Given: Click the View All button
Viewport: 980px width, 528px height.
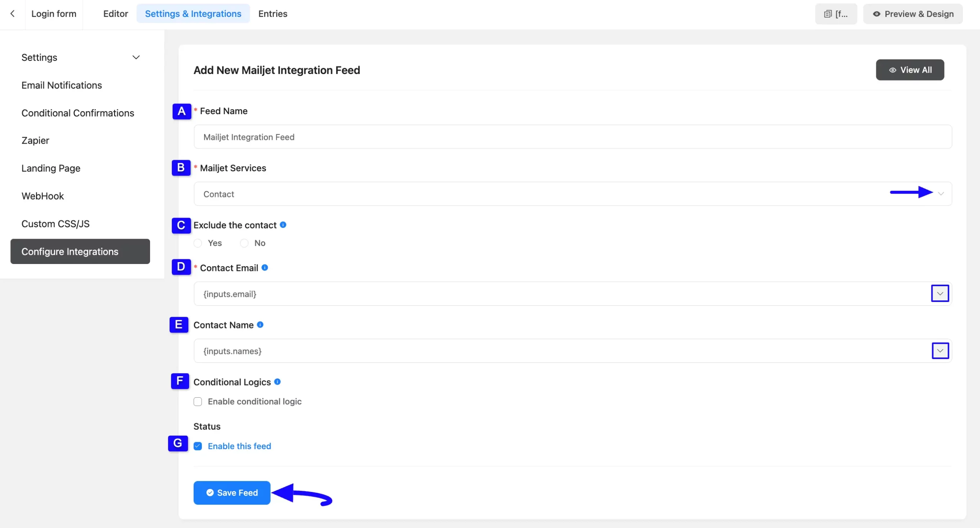Looking at the screenshot, I should point(910,70).
